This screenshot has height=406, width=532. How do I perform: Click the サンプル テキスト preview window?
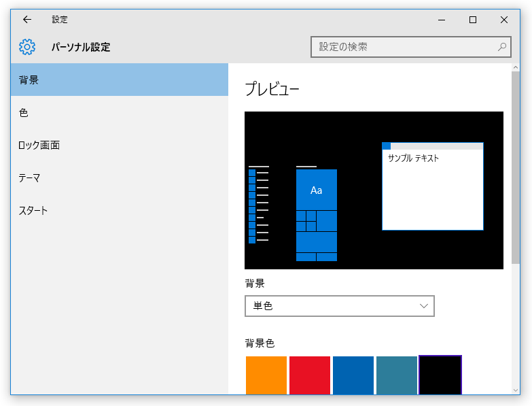(433, 186)
